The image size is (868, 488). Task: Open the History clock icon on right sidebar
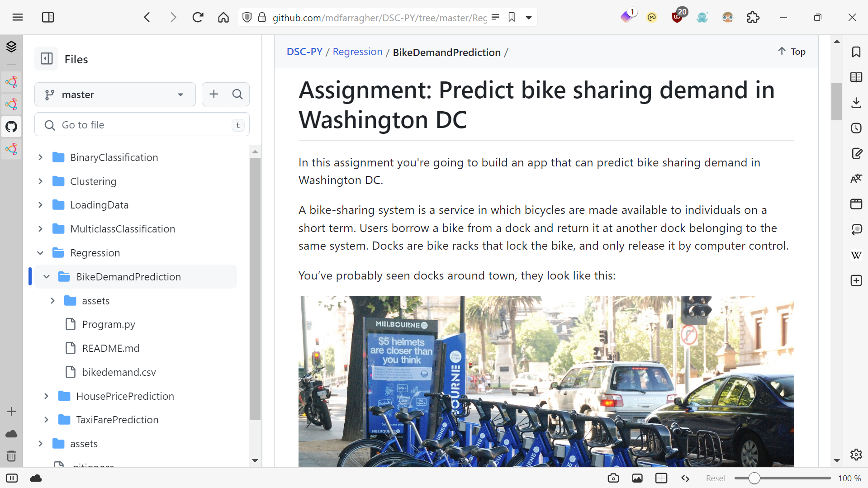point(856,128)
